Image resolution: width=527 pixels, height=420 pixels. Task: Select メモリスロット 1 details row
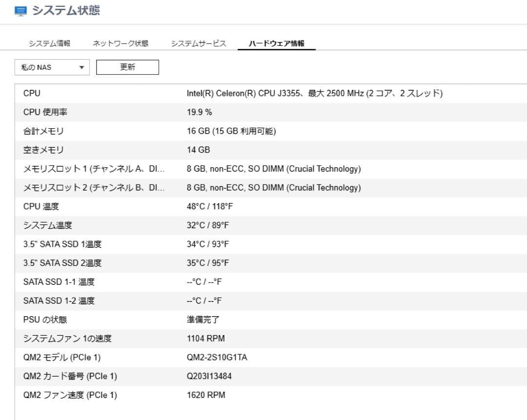(x=263, y=168)
